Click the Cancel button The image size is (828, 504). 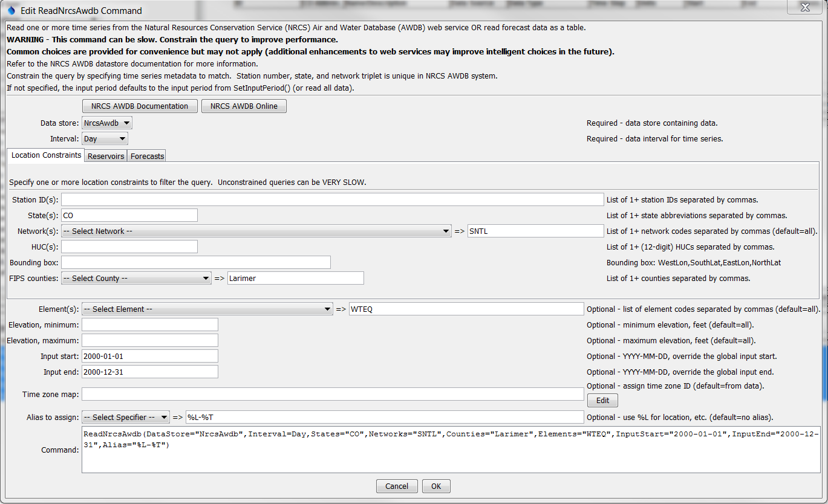397,486
